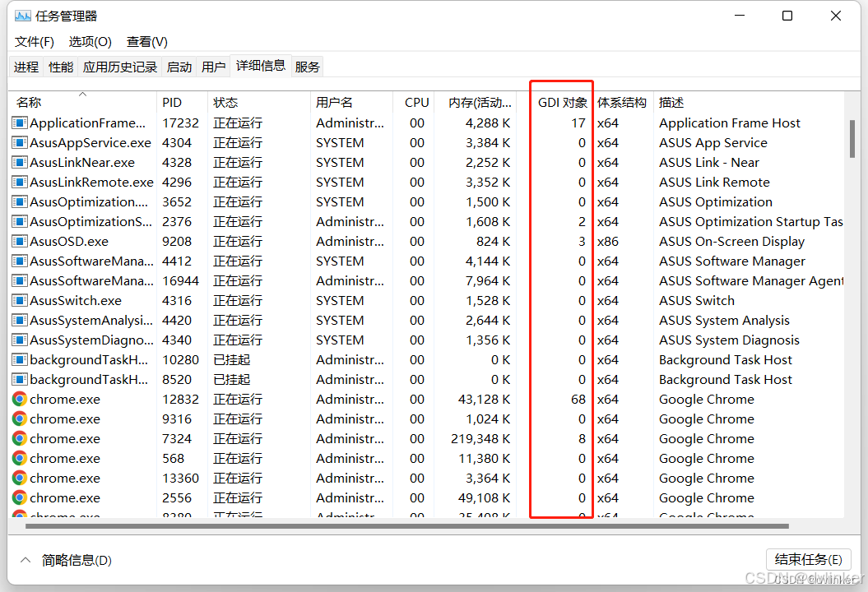Image resolution: width=868 pixels, height=592 pixels.
Task: Switch to the 性能 tab
Action: coord(61,67)
